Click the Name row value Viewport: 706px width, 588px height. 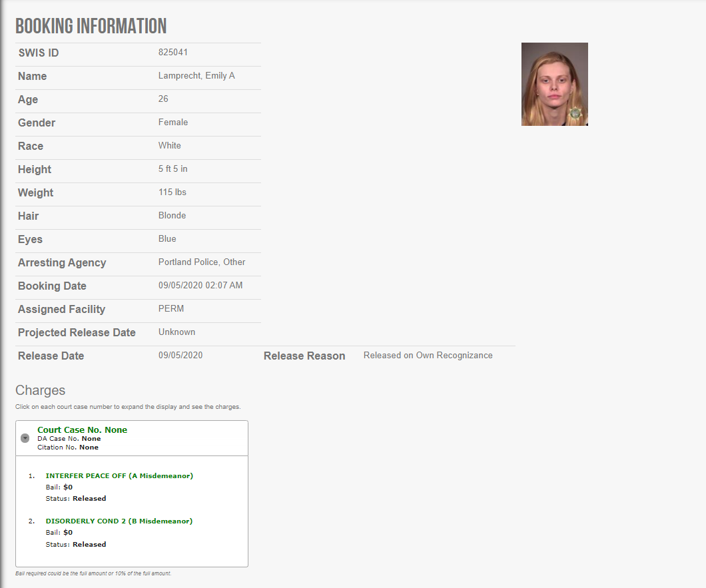click(196, 76)
